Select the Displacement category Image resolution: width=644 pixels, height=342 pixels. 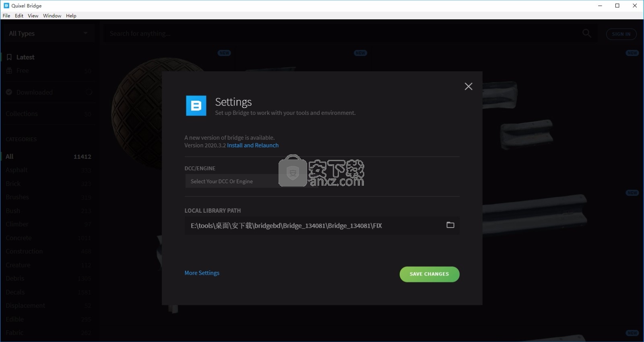(49, 306)
